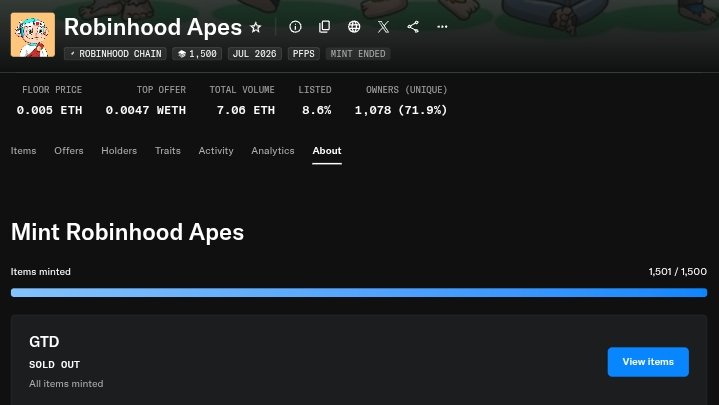The height and width of the screenshot is (405, 719).
Task: Click the ROBINHOOD CHAIN badge
Action: [x=115, y=54]
